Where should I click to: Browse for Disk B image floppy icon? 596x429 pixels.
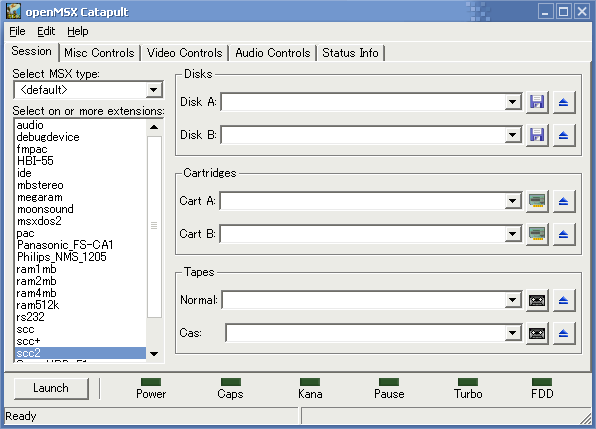537,135
